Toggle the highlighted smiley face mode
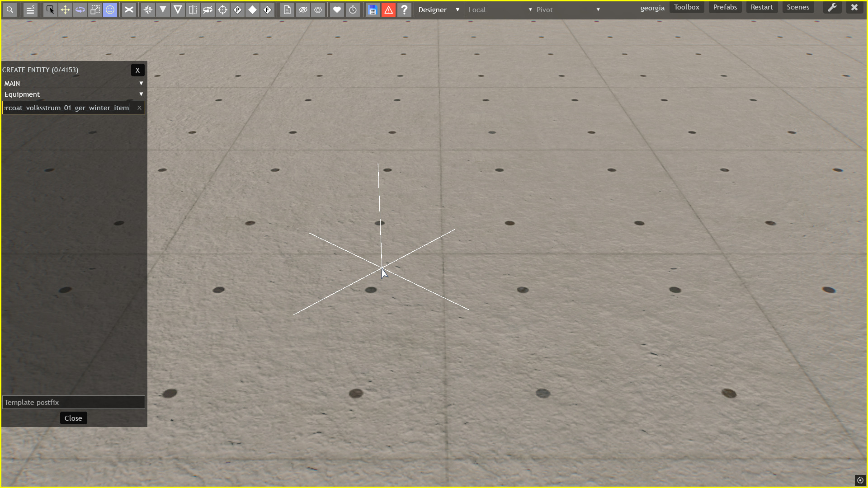This screenshot has height=488, width=868. (x=110, y=9)
